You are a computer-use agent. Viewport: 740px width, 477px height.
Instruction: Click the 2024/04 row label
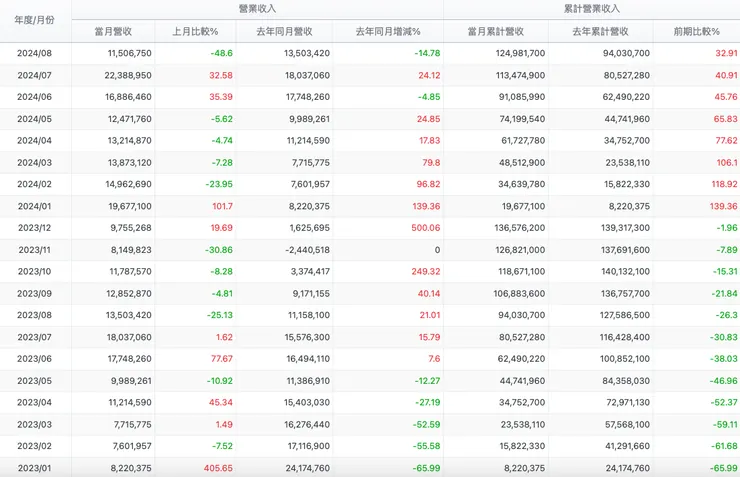coord(34,141)
